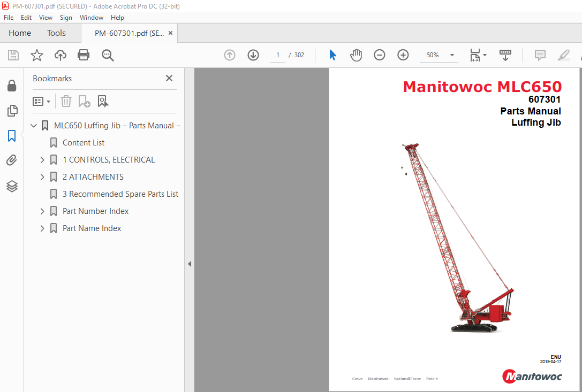Add a new bookmark icon
Screen dimensions: 582x392
pyautogui.click(x=84, y=101)
